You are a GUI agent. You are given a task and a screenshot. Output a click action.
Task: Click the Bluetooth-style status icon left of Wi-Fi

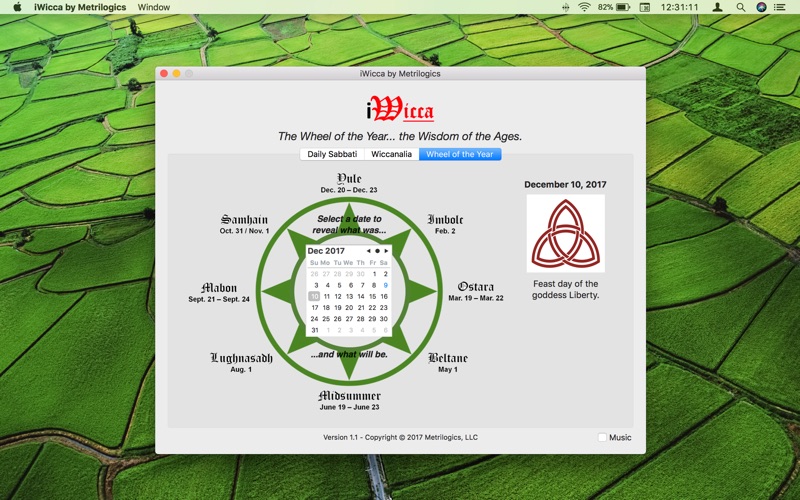pyautogui.click(x=565, y=7)
